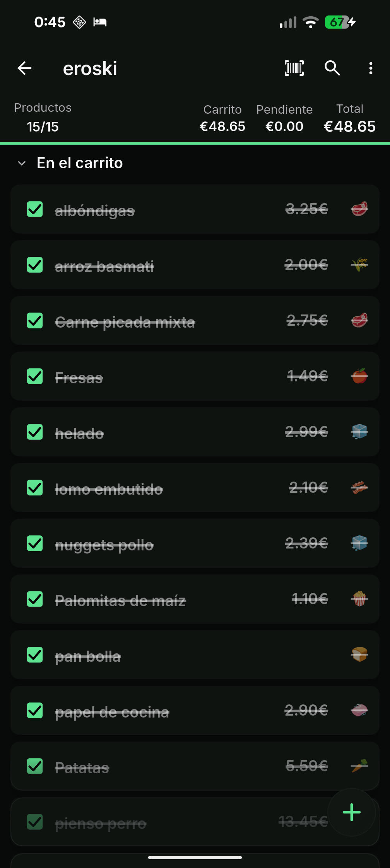Tap the green cart progress bar
390x868 pixels.
pos(195,144)
